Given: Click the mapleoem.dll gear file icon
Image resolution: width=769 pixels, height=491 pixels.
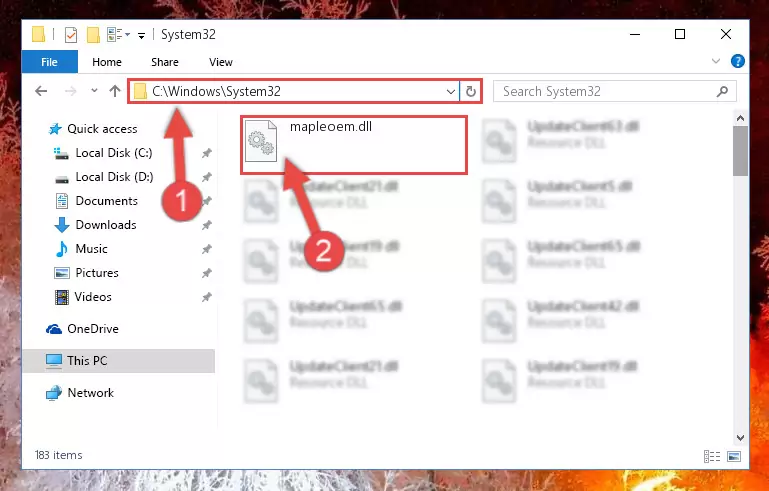Looking at the screenshot, I should point(261,141).
